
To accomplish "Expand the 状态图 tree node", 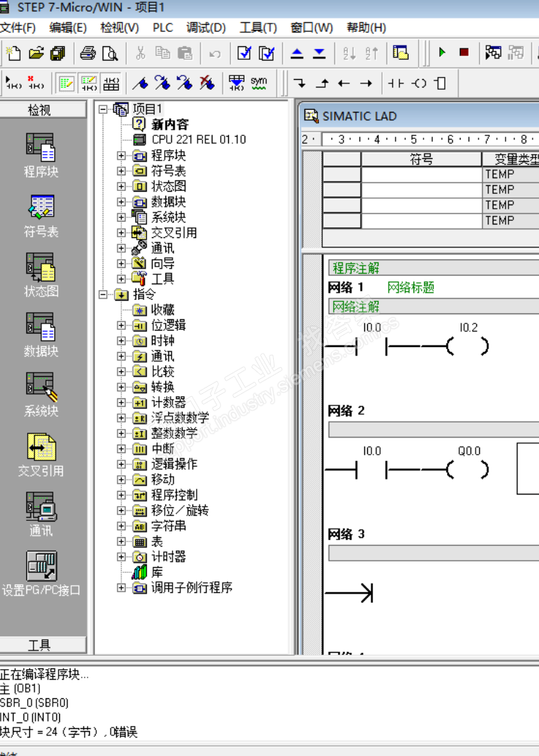I will (x=122, y=187).
